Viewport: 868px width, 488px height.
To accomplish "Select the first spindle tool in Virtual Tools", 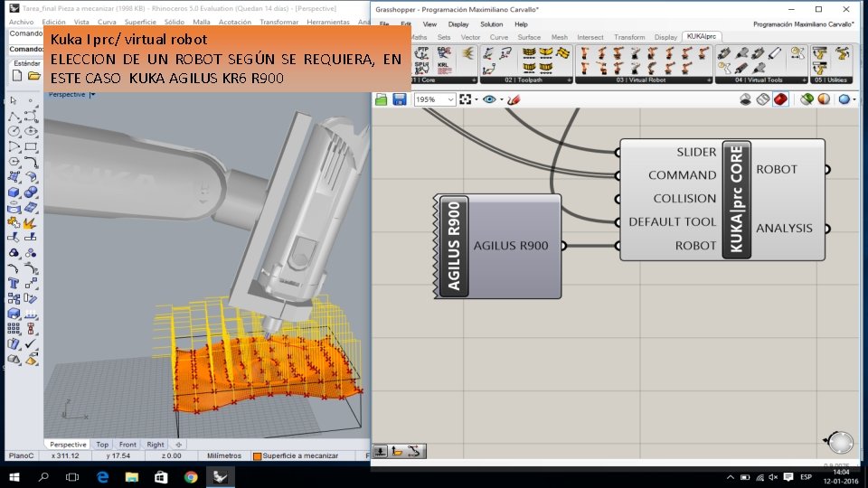I will tap(724, 53).
